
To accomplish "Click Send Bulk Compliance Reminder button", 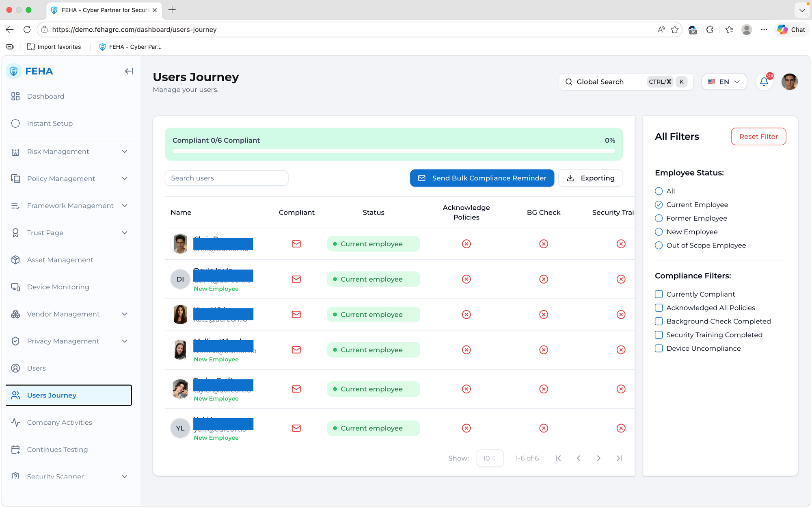I will [482, 178].
